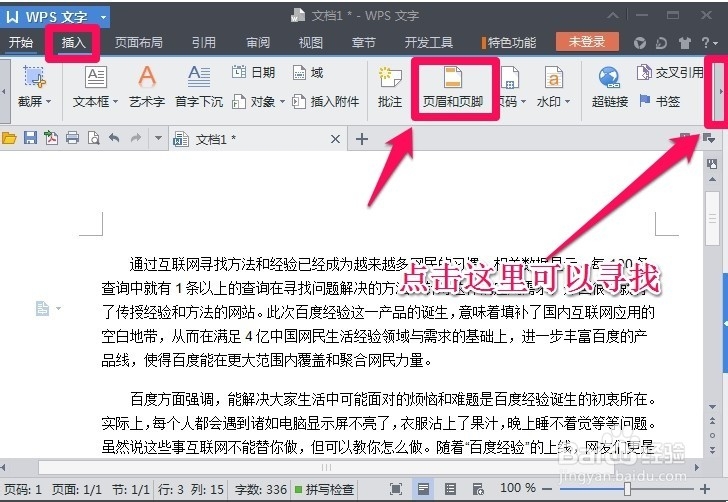Open the skin shirt icon
Screen dimensions: 728x502
684,43
